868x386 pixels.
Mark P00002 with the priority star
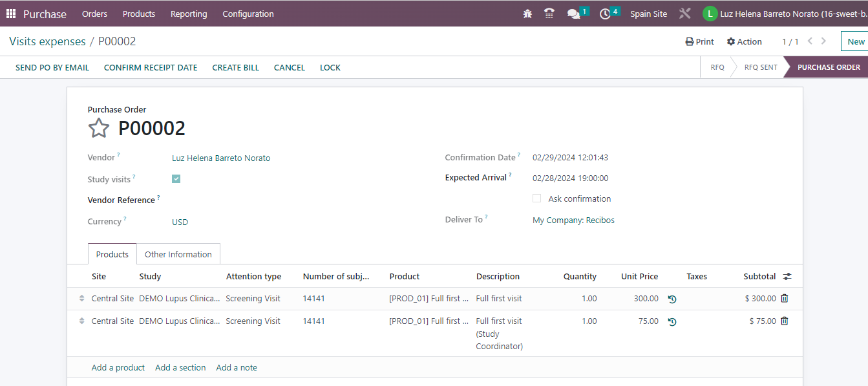(x=99, y=128)
